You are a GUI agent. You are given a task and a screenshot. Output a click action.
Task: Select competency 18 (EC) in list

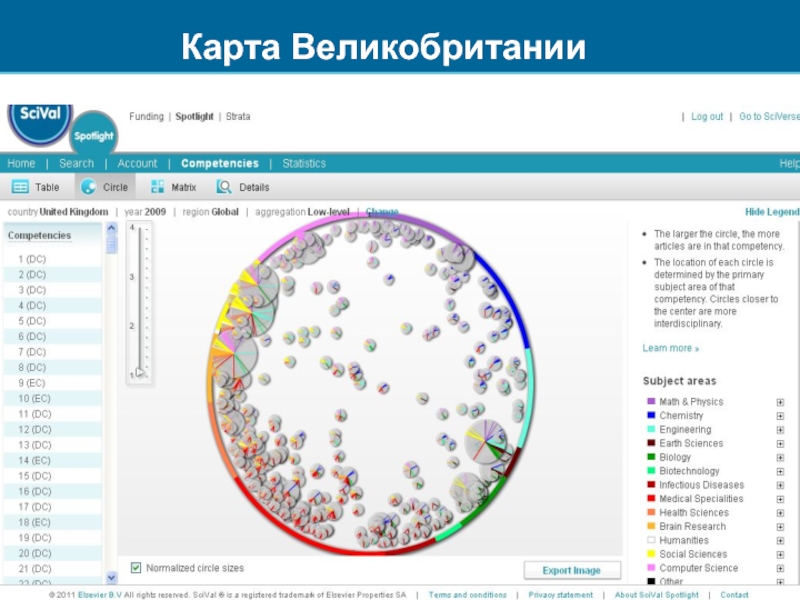point(53,522)
